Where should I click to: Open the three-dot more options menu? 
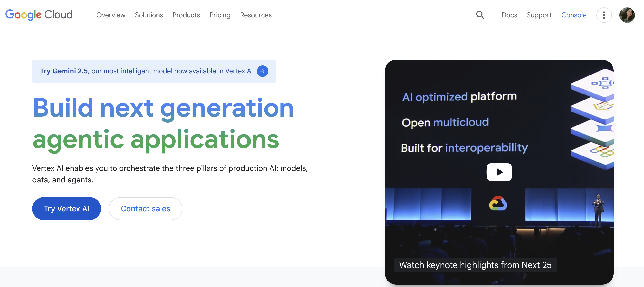[604, 15]
